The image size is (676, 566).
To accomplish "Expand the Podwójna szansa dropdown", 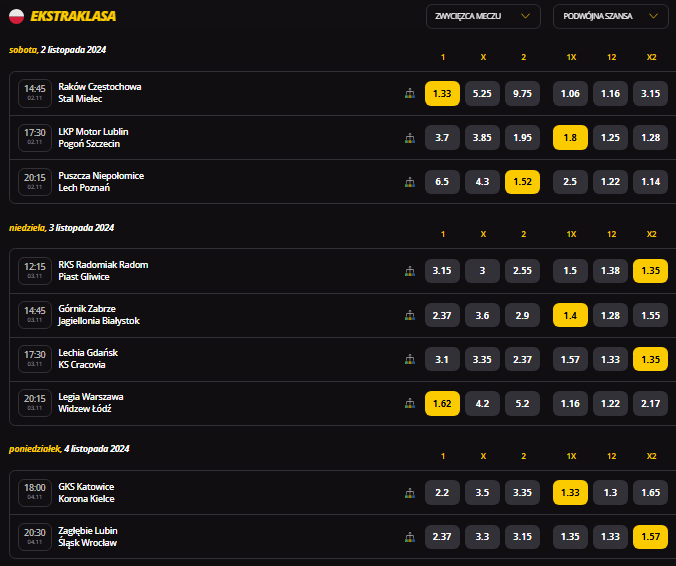I will 610,16.
